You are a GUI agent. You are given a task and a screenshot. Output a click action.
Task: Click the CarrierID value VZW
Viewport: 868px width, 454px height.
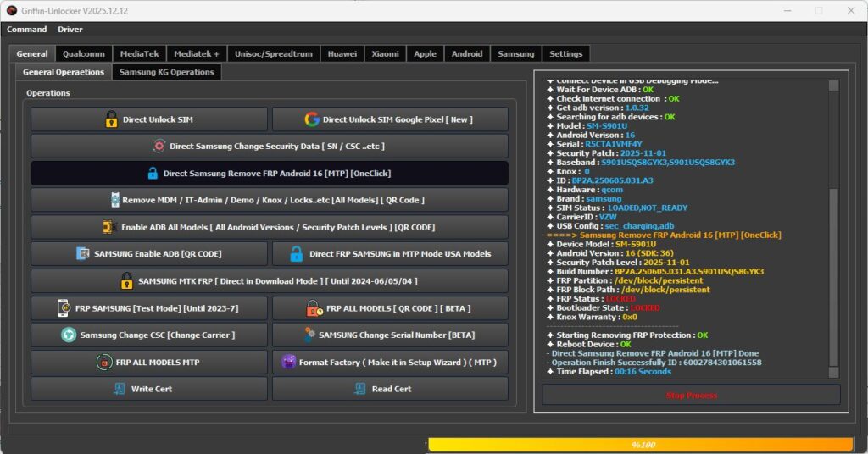coord(607,217)
